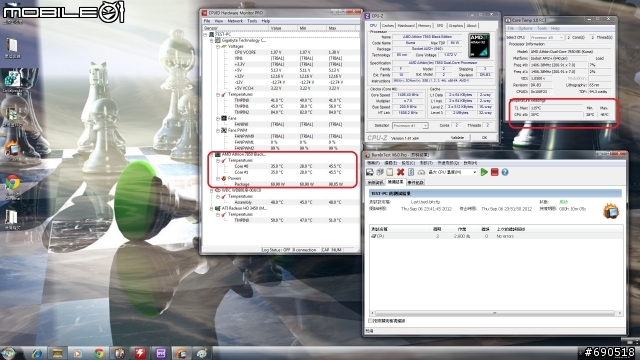The image size is (640, 360).
Task: Click the red lightning bolt icon on the taskbar
Action: click(x=140, y=353)
